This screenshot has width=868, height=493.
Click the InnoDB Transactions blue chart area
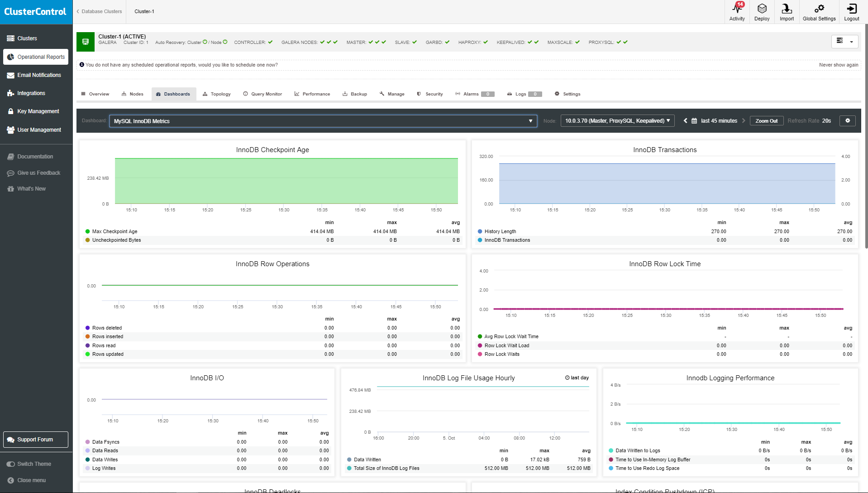[x=667, y=183]
